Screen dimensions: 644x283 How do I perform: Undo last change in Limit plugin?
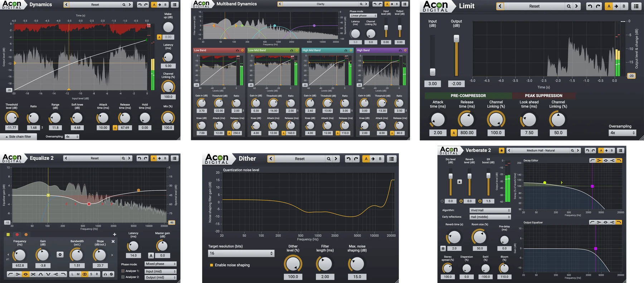click(x=590, y=6)
